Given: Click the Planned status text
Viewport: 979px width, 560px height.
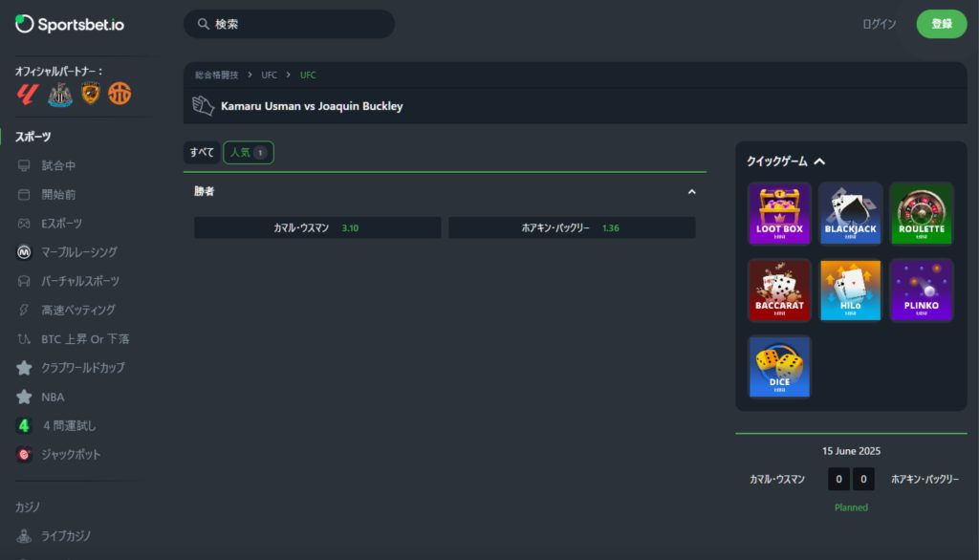Looking at the screenshot, I should [851, 507].
